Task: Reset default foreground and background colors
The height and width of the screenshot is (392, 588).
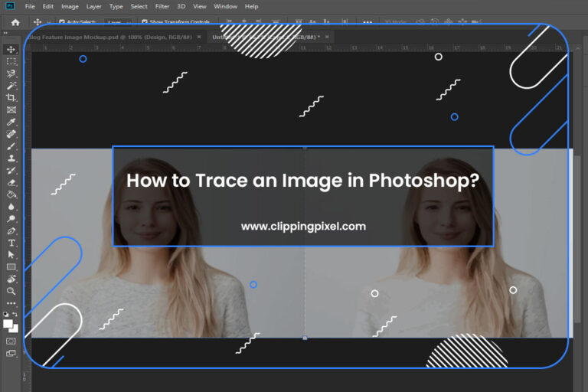Action: pos(5,315)
